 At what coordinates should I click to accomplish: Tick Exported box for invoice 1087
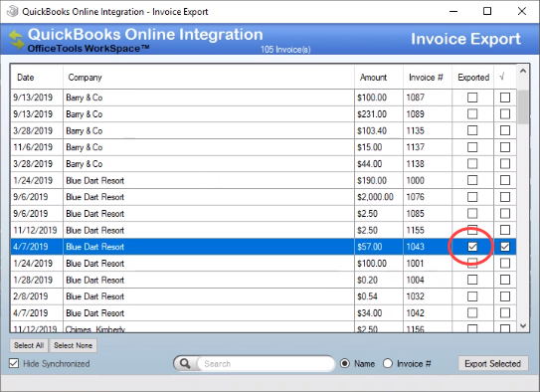pos(472,98)
